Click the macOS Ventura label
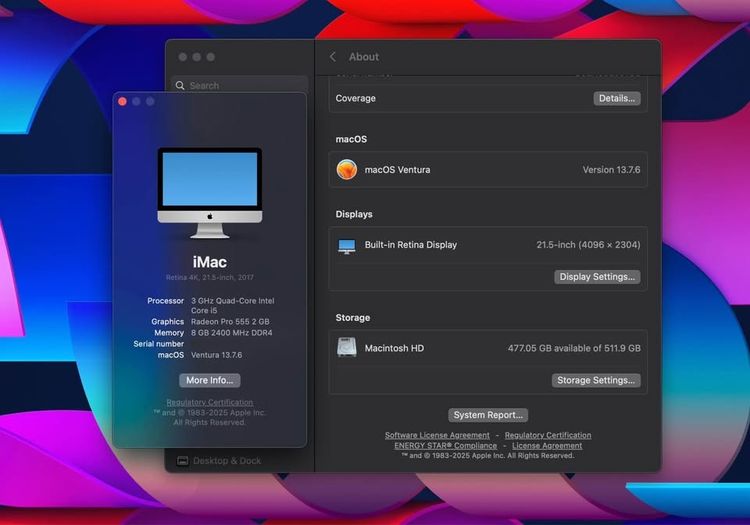This screenshot has width=750, height=525. (397, 170)
